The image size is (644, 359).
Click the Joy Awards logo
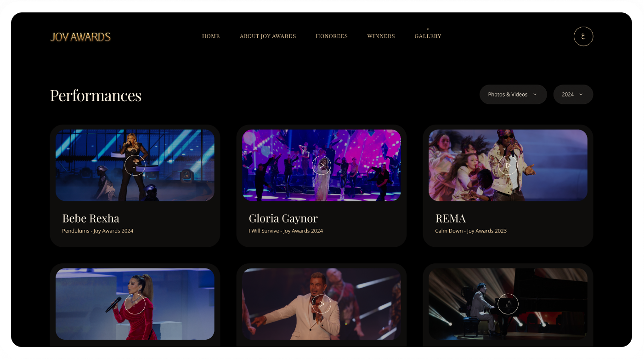tap(80, 36)
